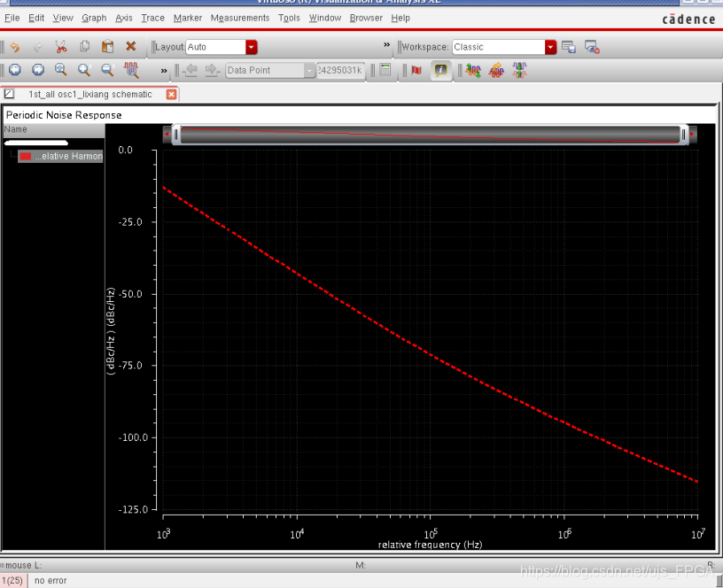Click the subwindow icon on the tab
The height and width of the screenshot is (588, 723).
tap(9, 95)
